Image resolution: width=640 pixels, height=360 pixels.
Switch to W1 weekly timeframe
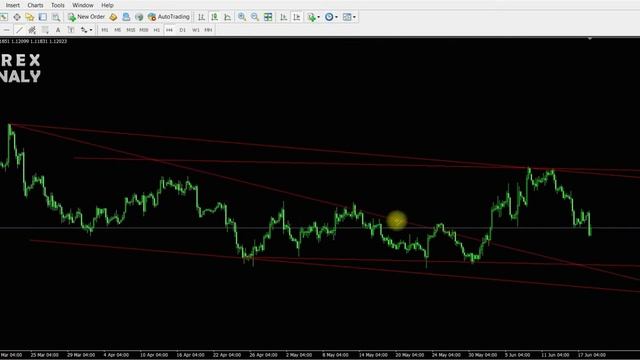pyautogui.click(x=196, y=30)
